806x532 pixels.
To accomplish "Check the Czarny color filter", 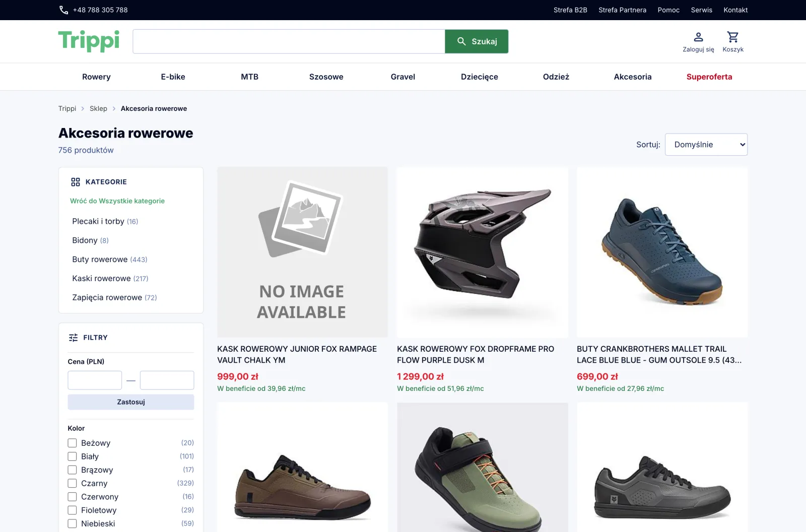I will point(72,483).
